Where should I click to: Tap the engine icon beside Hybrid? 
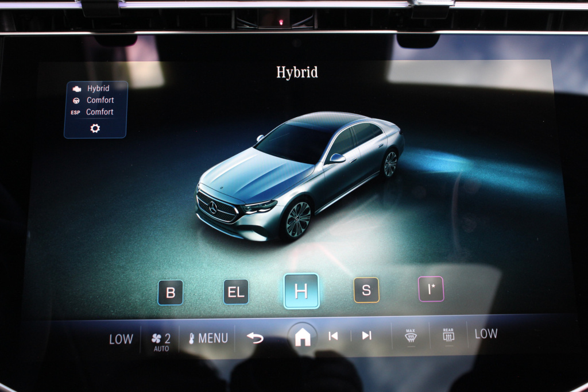click(76, 89)
